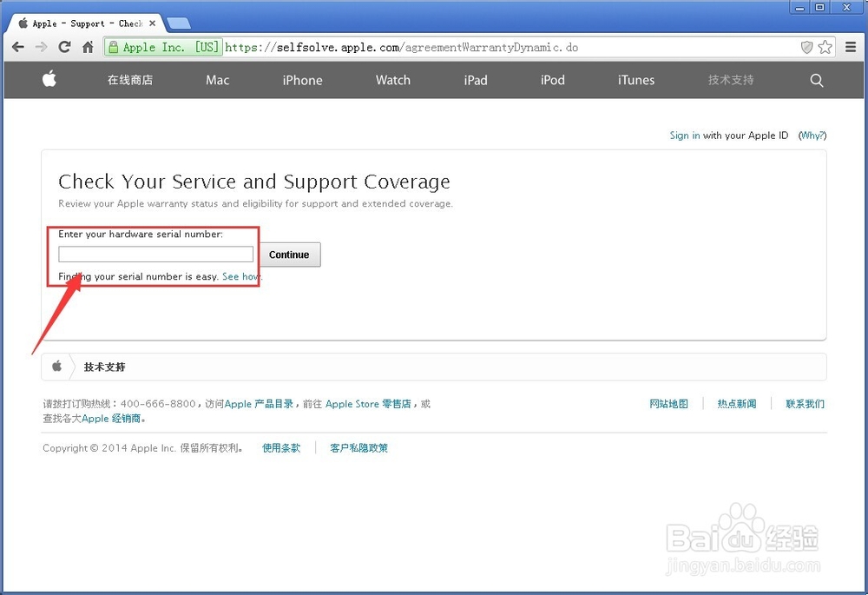
Task: Reload the page with the refresh icon
Action: 63,47
